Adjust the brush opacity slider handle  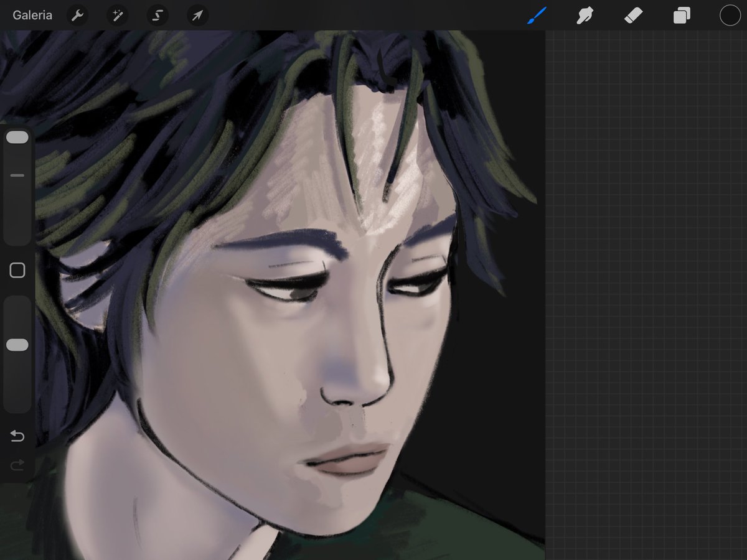tap(17, 345)
